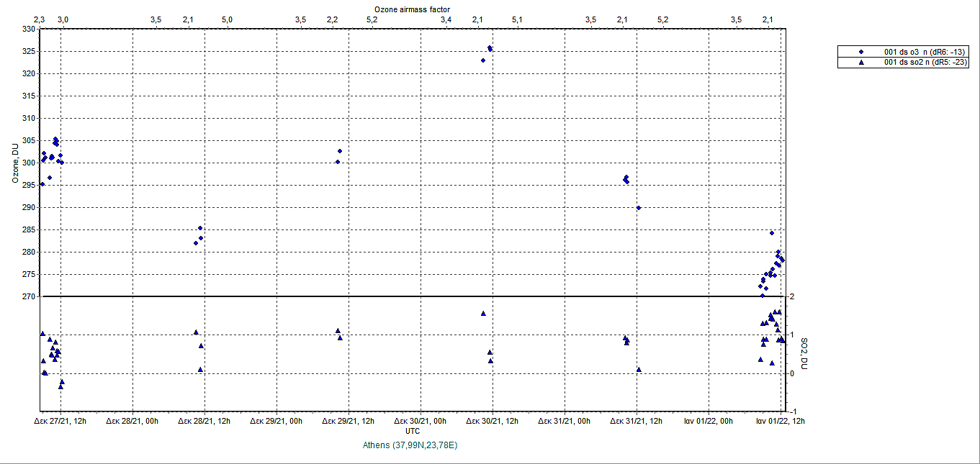The width and height of the screenshot is (980, 464).
Task: Select the lone ozone diamond at 290 DU
Action: click(x=639, y=208)
